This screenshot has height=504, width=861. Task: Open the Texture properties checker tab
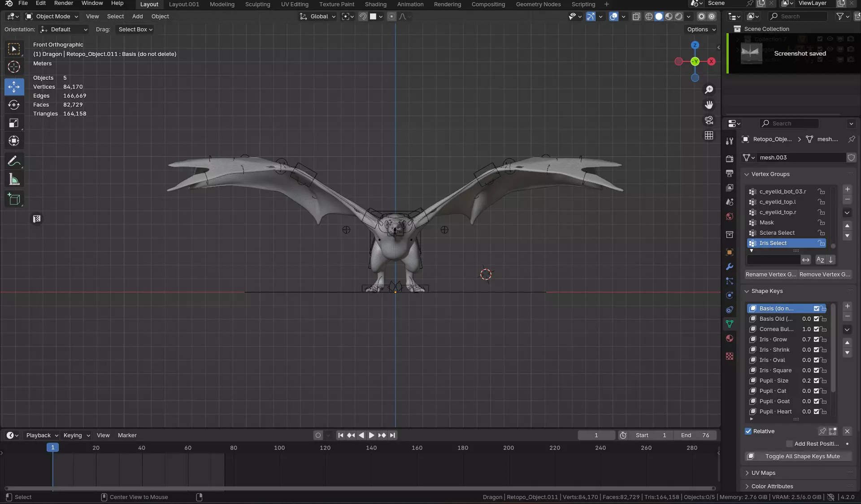[730, 356]
